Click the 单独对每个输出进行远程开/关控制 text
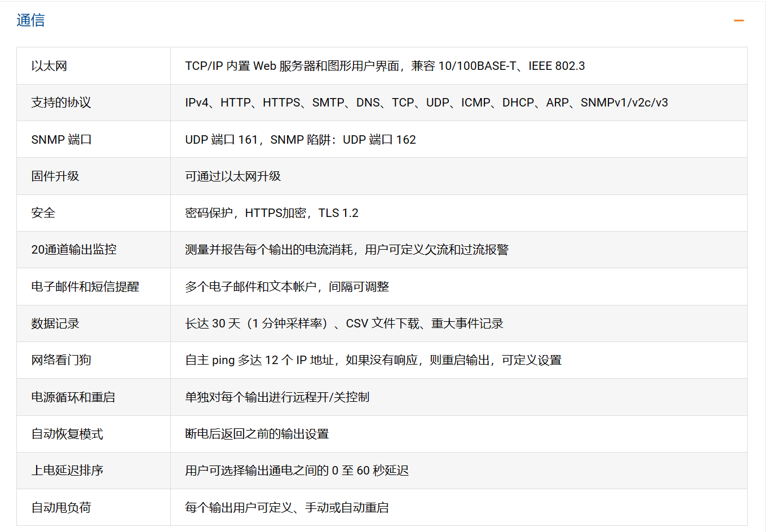Viewport: 768px width, 532px height. coord(277,397)
